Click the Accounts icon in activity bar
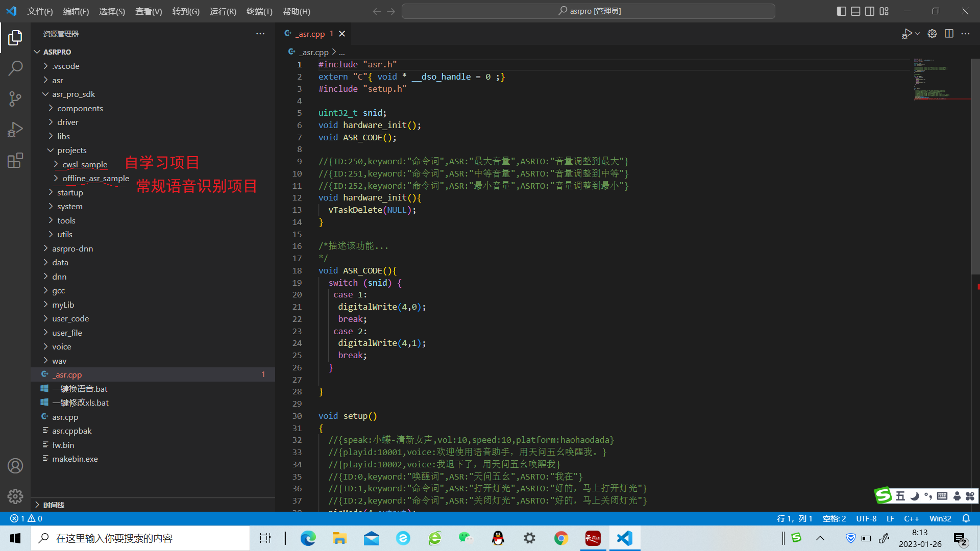 [x=15, y=466]
